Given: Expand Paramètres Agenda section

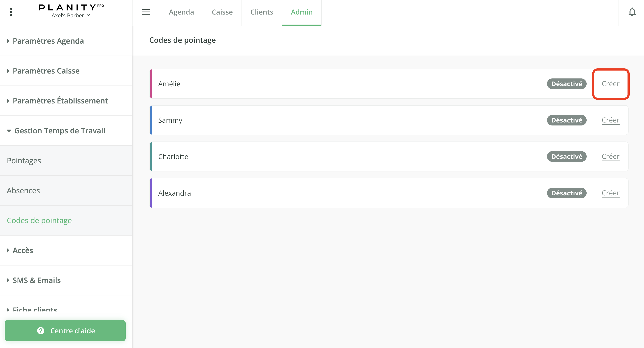Looking at the screenshot, I should click(48, 41).
